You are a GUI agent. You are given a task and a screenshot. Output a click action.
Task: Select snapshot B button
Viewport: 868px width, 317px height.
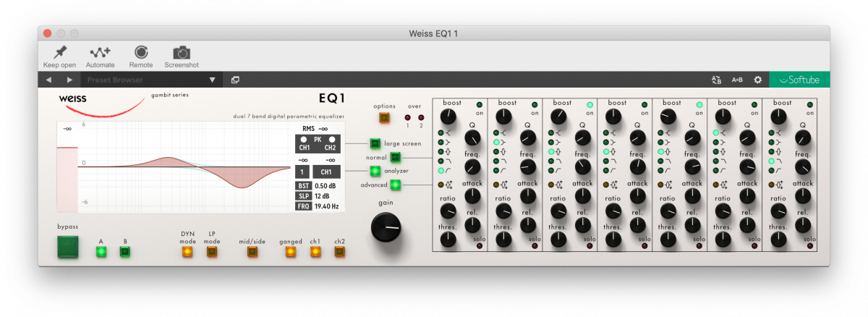124,252
